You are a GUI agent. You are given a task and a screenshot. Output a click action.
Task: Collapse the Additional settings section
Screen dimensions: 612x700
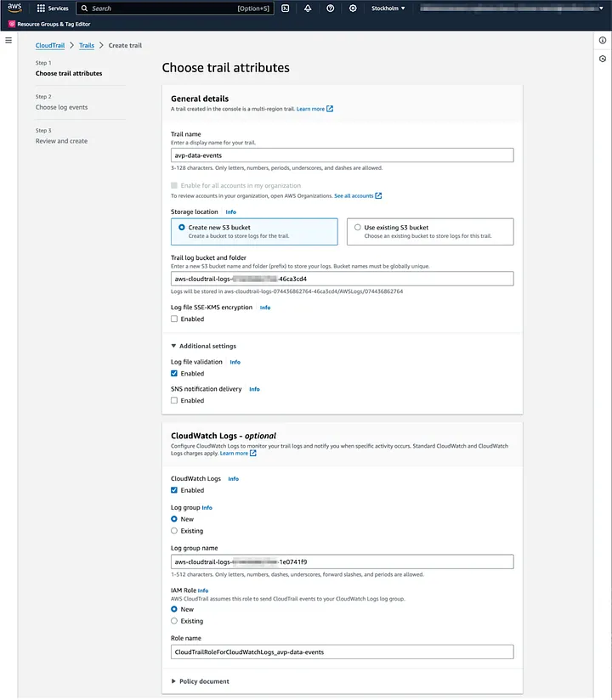point(204,346)
